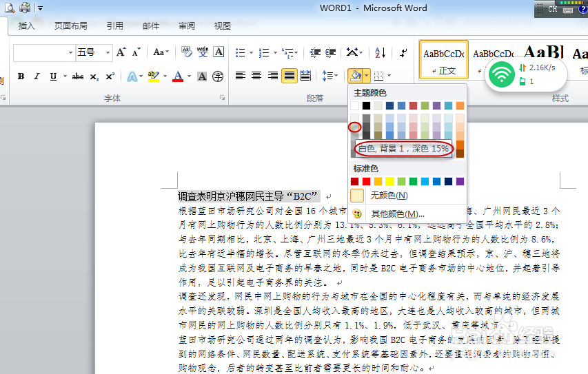This screenshot has width=588, height=374.
Task: Open the 审阅 ribbon tab
Action: [x=186, y=26]
